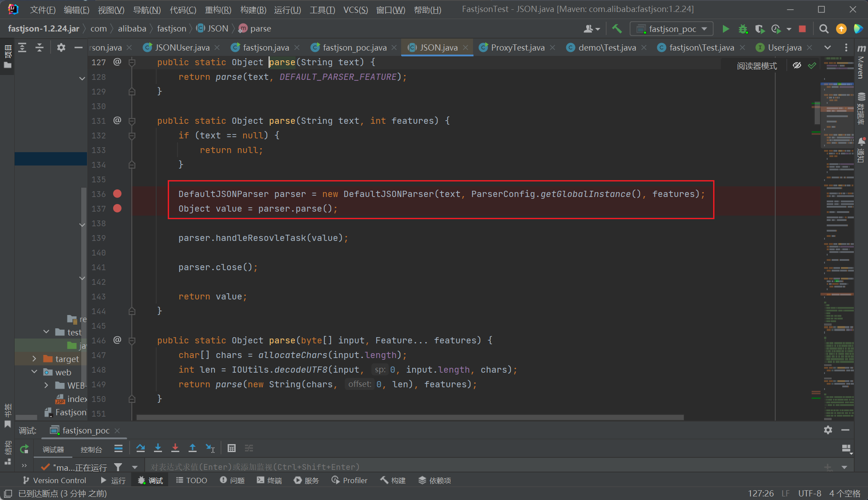Open Evaluate Expression calculator icon
868x500 pixels.
pyautogui.click(x=232, y=449)
